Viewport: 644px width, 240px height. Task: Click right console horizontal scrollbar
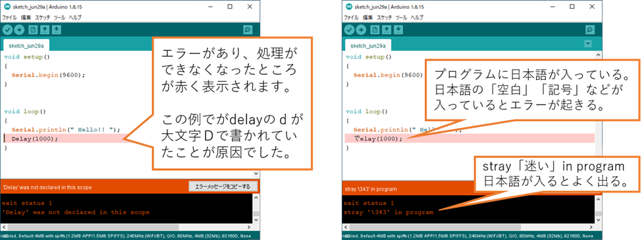[x=468, y=227]
